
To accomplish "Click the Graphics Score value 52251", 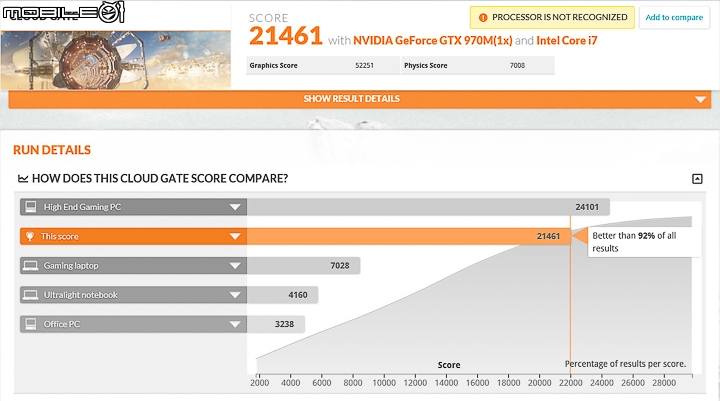I will pos(364,66).
